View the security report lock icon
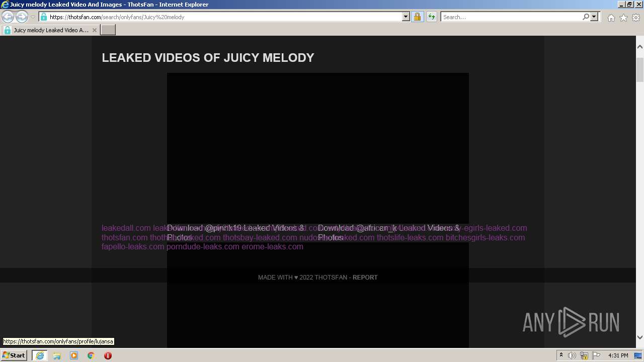Screen dimensions: 644x362 point(417,17)
